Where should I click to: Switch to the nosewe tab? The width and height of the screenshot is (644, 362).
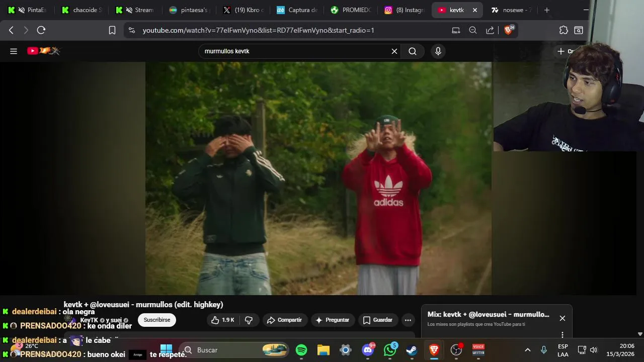[511, 10]
